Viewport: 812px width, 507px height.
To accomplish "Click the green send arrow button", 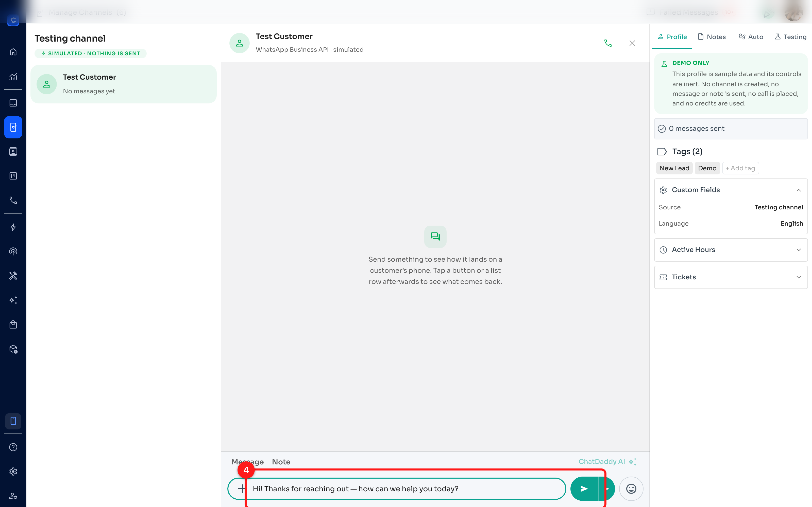I will [x=584, y=488].
